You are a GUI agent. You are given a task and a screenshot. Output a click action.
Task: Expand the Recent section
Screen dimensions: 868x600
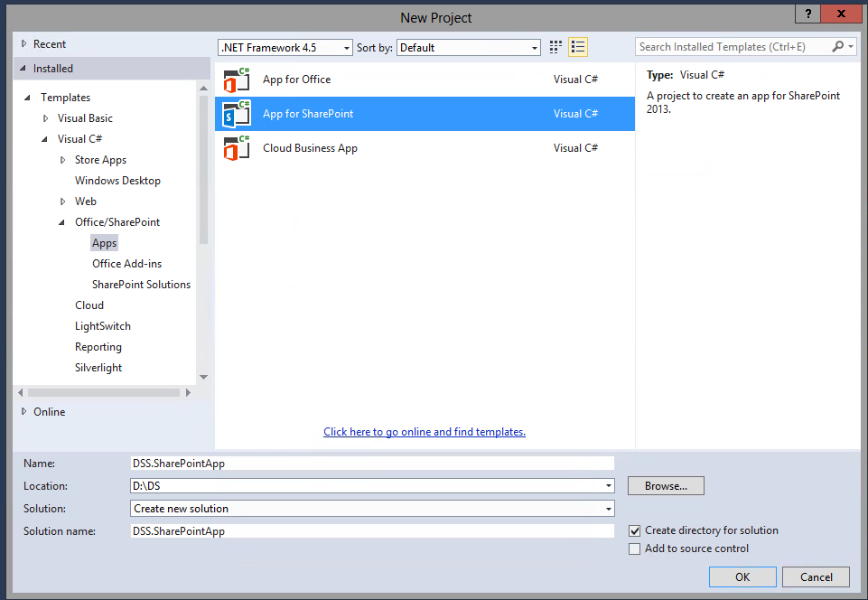23,43
